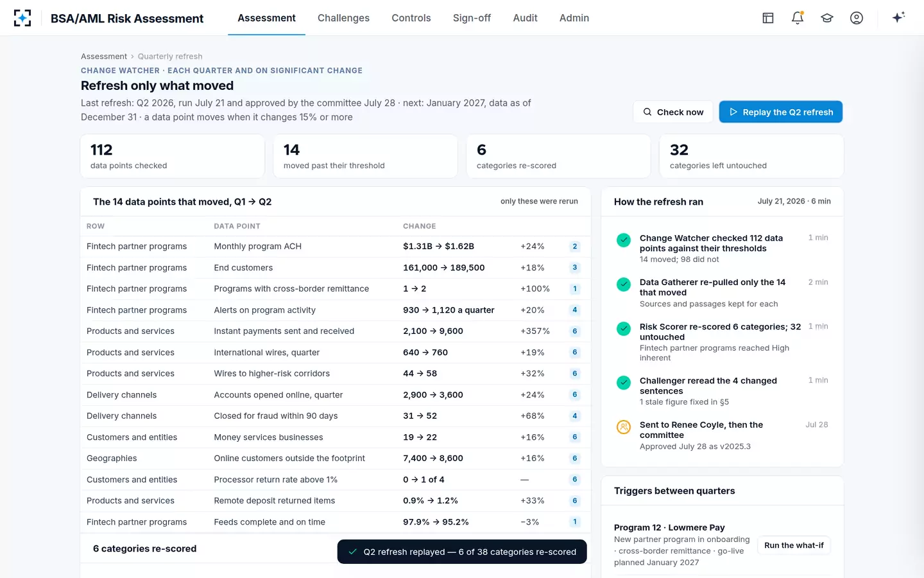Click the CHANGE column header
924x578 pixels.
(x=420, y=226)
